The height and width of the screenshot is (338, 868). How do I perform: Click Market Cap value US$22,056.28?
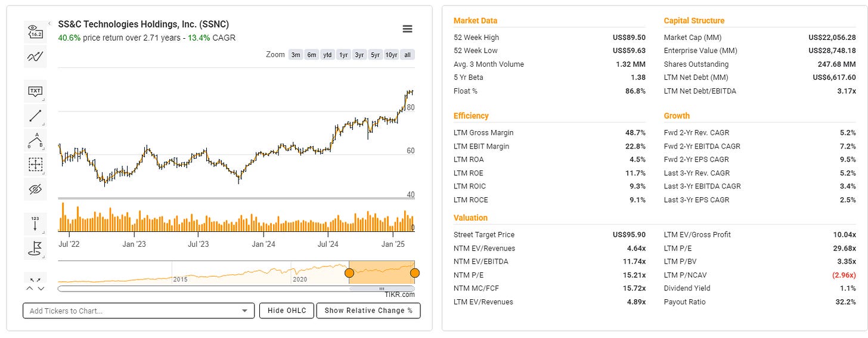(x=832, y=37)
